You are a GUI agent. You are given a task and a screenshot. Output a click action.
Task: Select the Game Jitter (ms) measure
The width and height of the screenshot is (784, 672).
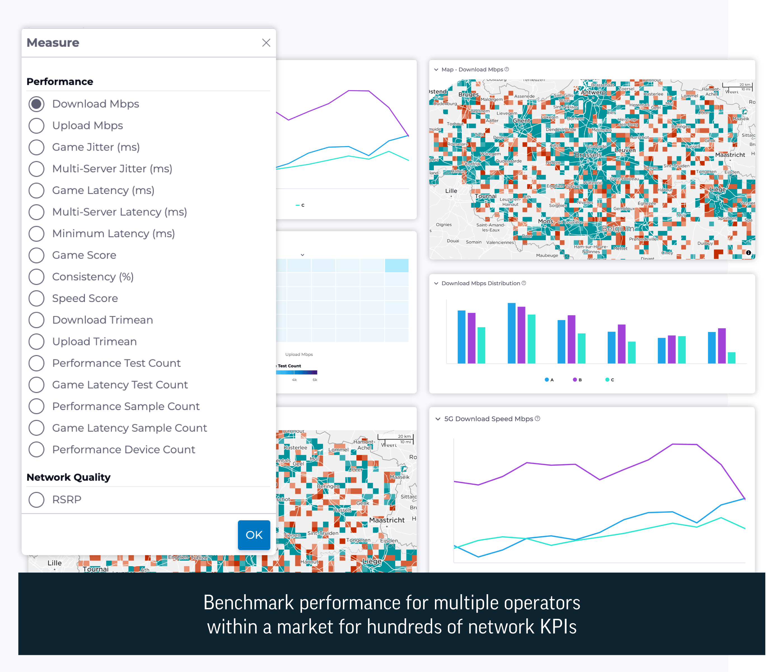tap(37, 147)
